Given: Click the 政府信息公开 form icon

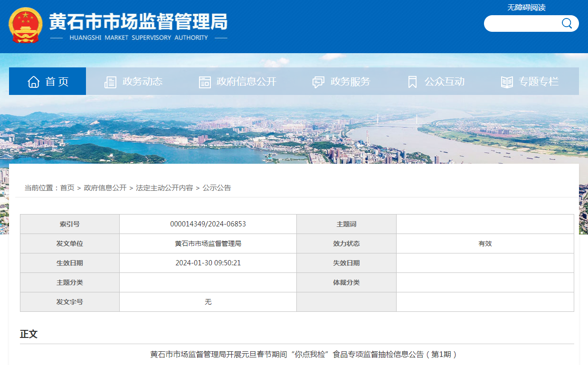Looking at the screenshot, I should [x=205, y=82].
